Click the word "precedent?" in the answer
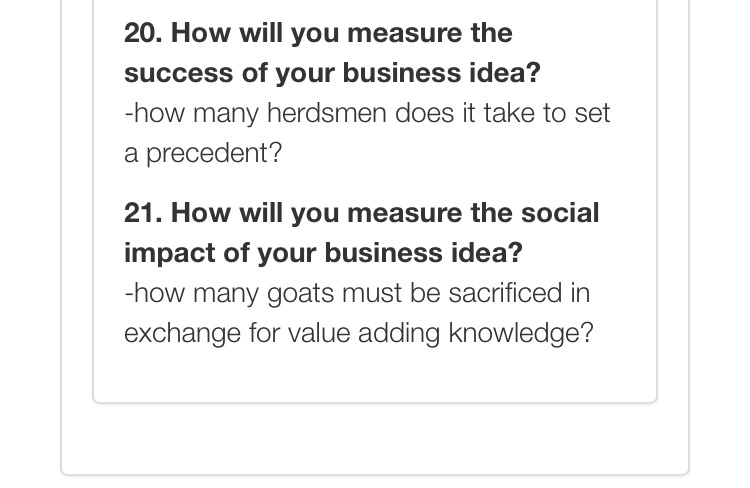Viewport: 750px width, 488px height. pos(215,153)
